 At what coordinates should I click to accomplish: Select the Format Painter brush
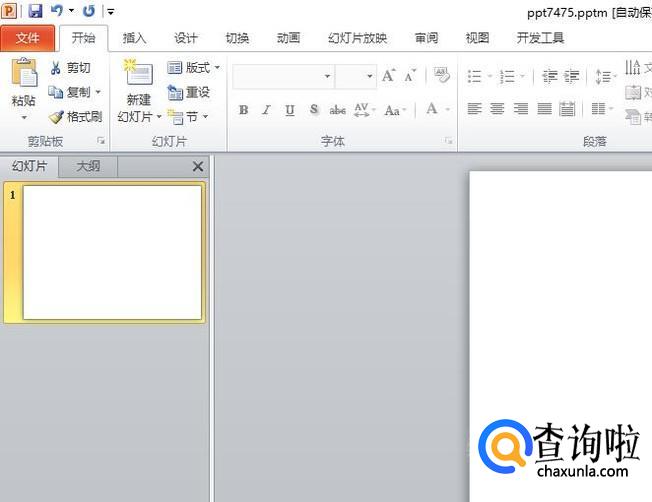56,116
